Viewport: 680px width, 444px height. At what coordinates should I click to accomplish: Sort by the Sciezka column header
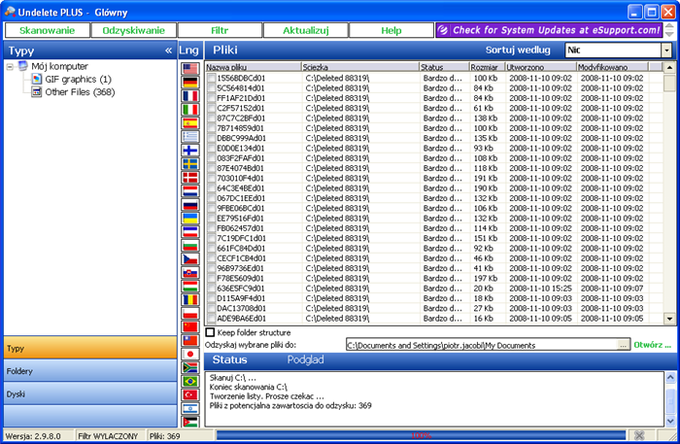tap(360, 67)
